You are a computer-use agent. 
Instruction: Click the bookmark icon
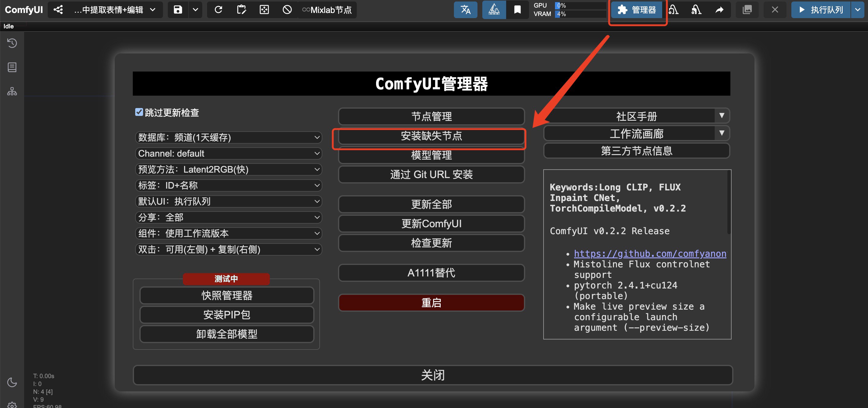[517, 10]
